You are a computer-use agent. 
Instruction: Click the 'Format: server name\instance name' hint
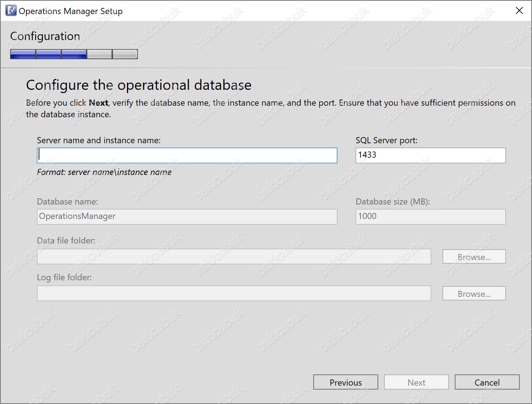pos(104,172)
